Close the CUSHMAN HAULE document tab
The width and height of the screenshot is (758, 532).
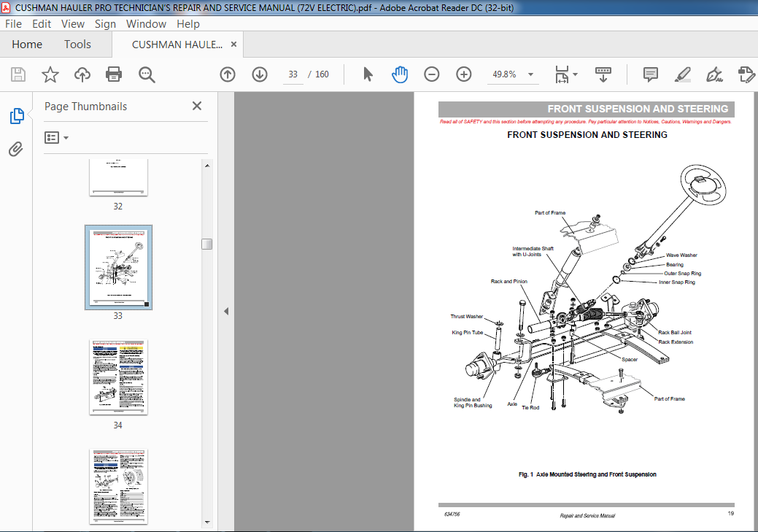pyautogui.click(x=233, y=44)
